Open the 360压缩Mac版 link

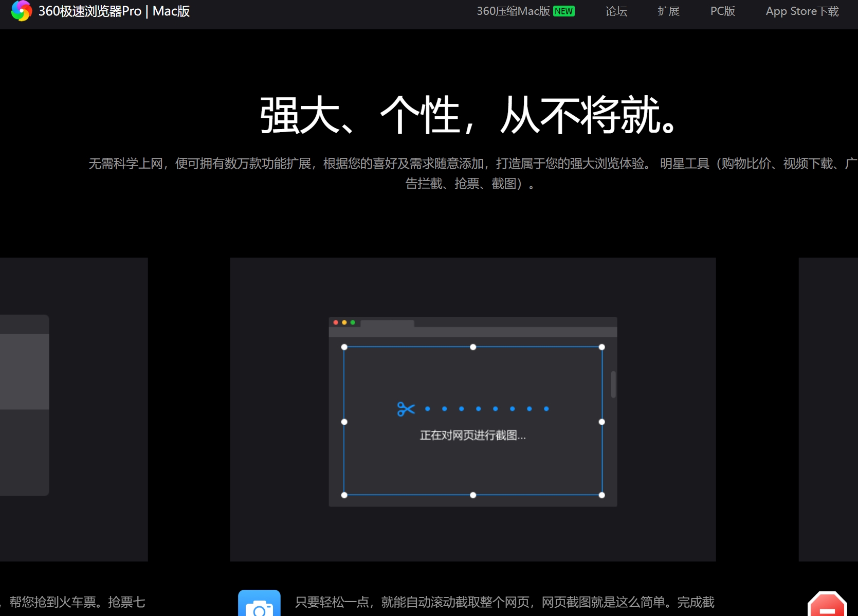(513, 11)
